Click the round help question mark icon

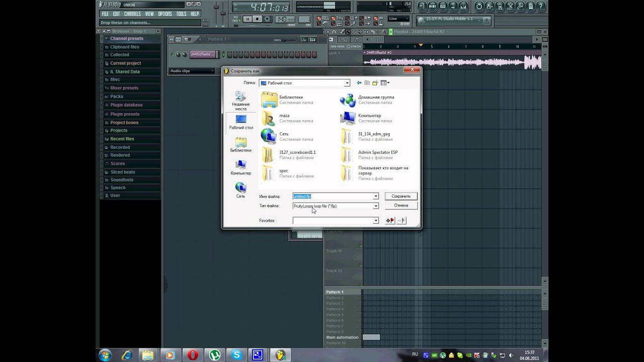pos(541,7)
